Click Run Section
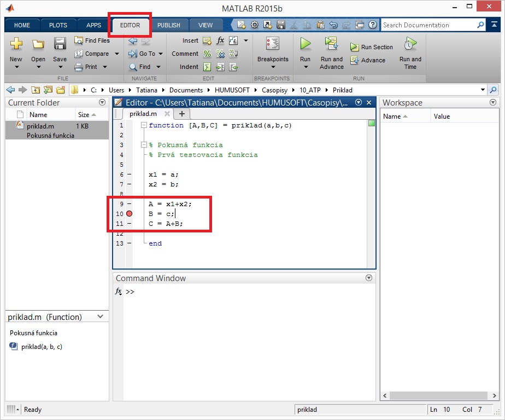505x420 pixels. pyautogui.click(x=372, y=47)
